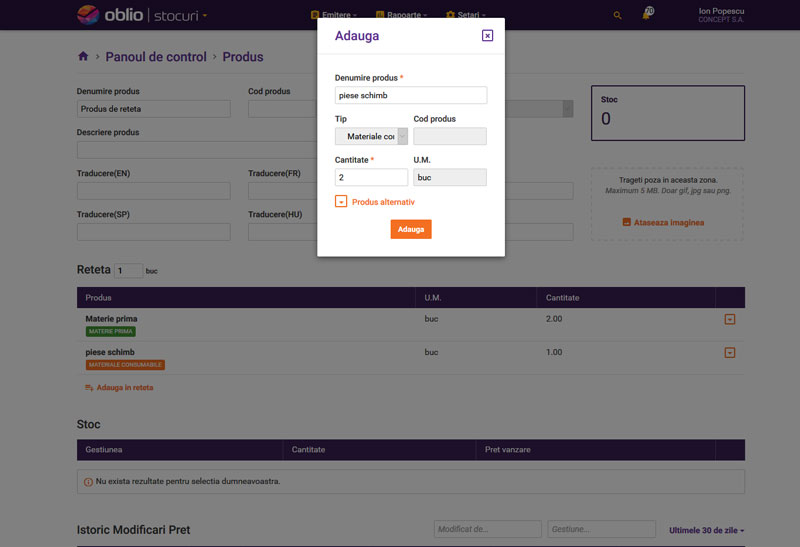
Task: Focus Denumire produs field in dialog
Action: (411, 95)
